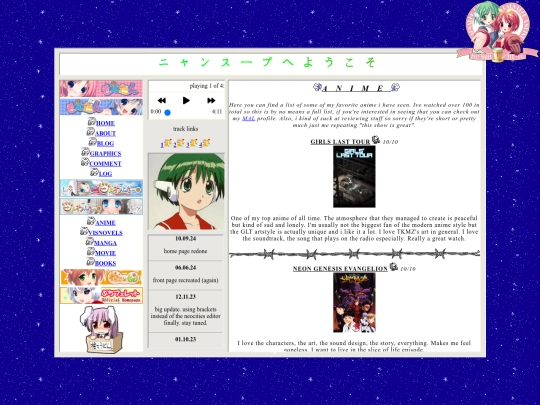Click the music note icon after track 1
The width and height of the screenshot is (540, 405).
pos(168,143)
